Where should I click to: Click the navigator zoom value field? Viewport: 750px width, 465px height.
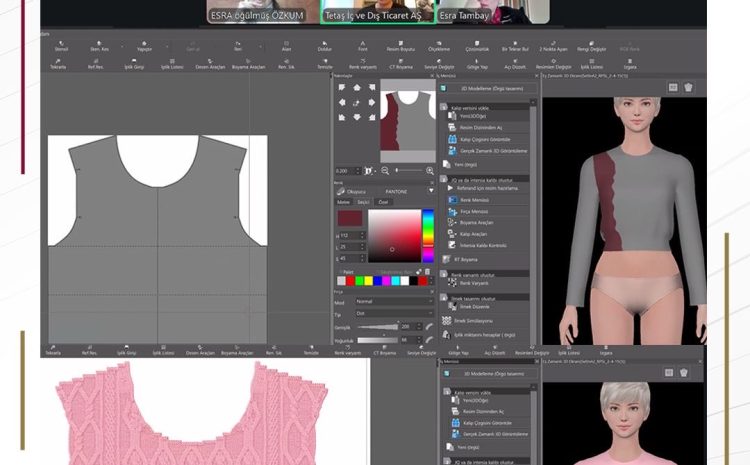pos(343,171)
